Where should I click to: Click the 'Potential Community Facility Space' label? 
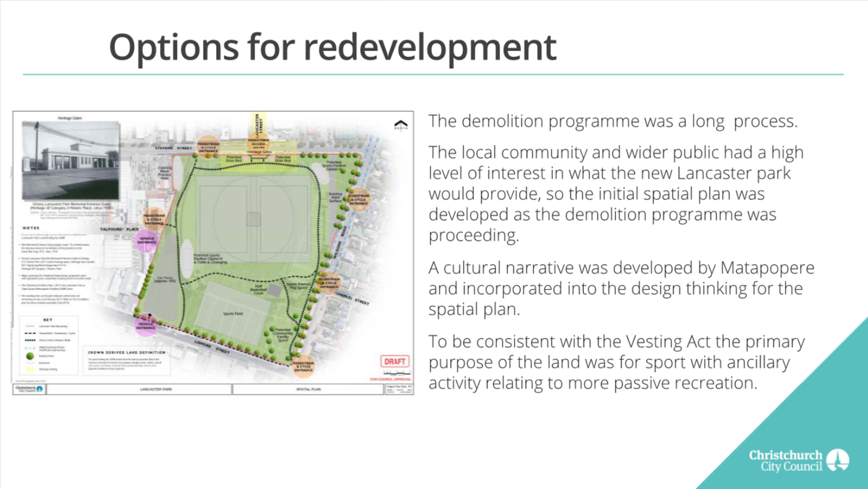point(282,335)
